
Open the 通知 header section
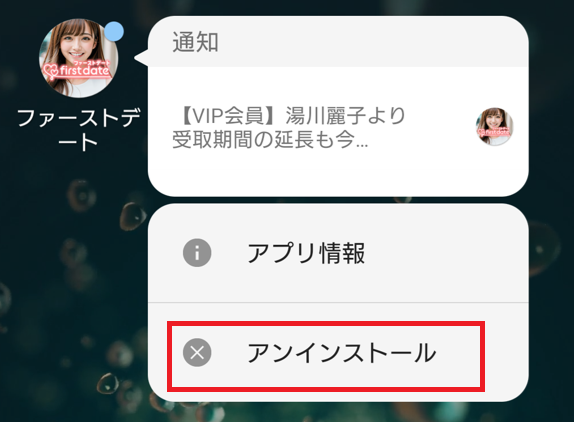click(x=338, y=42)
